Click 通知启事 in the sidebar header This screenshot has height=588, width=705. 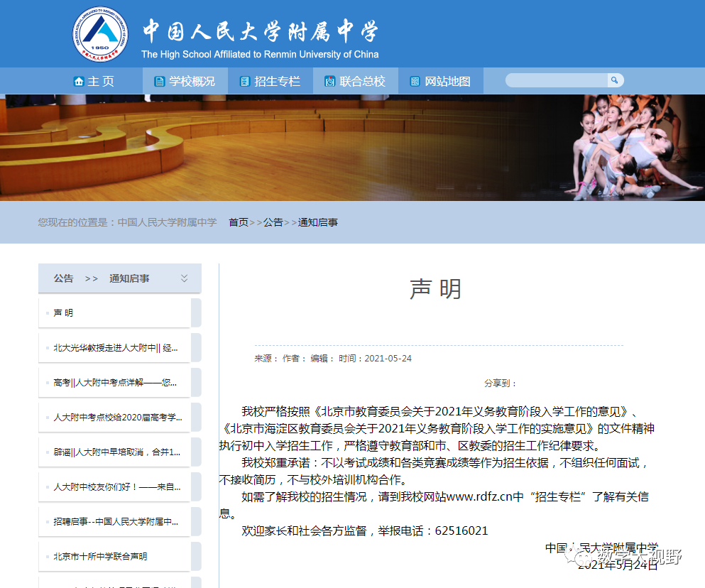coord(129,278)
